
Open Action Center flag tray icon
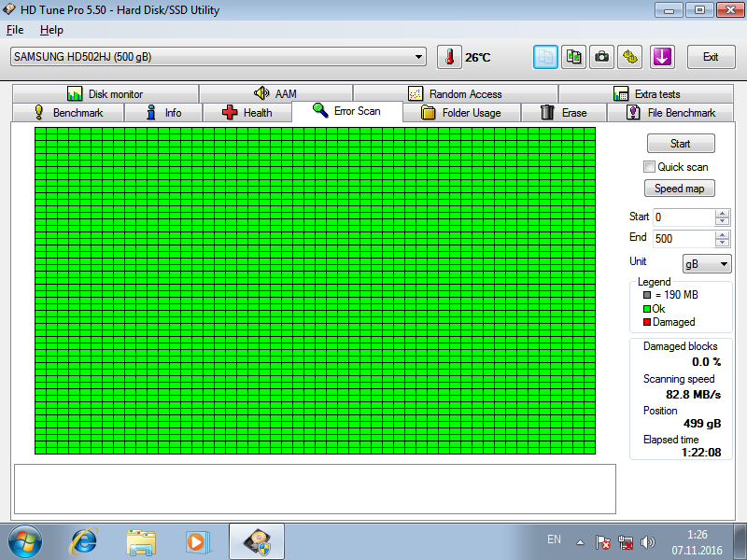602,542
